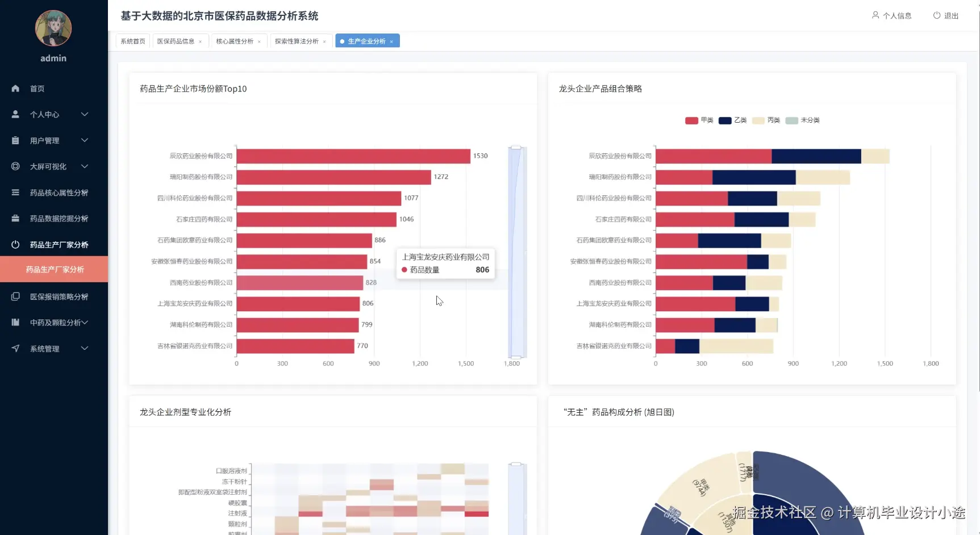Click the 西南药业 bar valued 828
This screenshot has width=980, height=535.
pos(300,283)
